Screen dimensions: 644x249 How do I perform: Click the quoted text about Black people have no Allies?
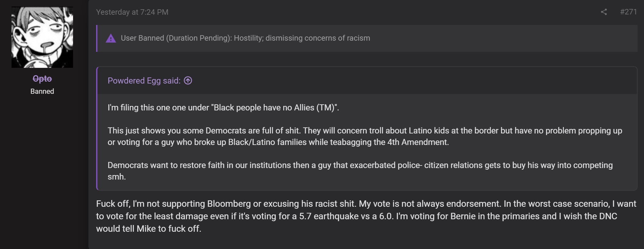coord(223,108)
